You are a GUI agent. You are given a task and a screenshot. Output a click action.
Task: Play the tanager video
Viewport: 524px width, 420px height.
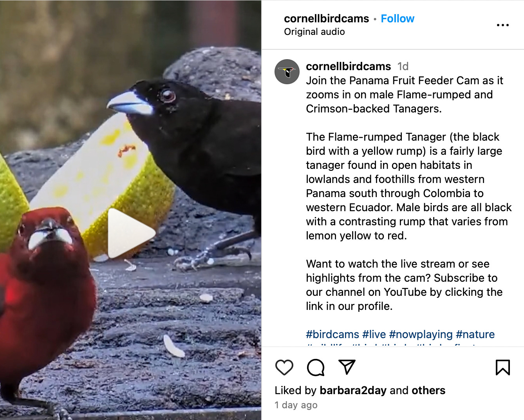[x=130, y=233]
